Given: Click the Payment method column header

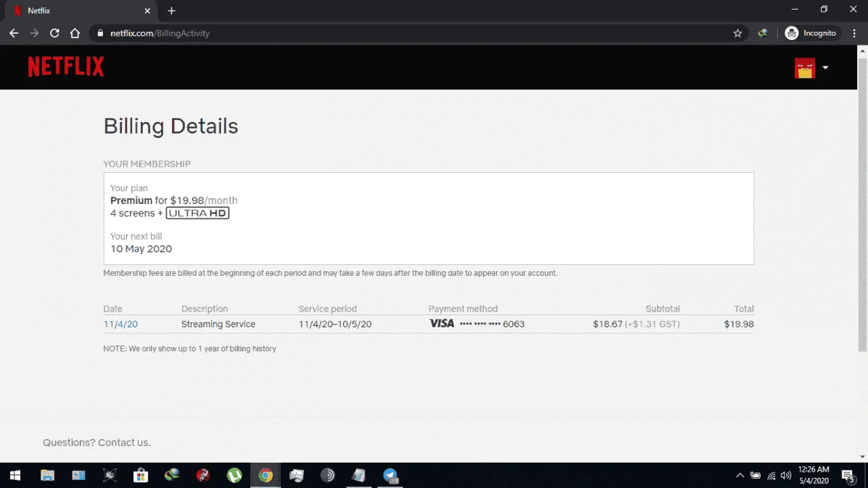Looking at the screenshot, I should (x=463, y=308).
